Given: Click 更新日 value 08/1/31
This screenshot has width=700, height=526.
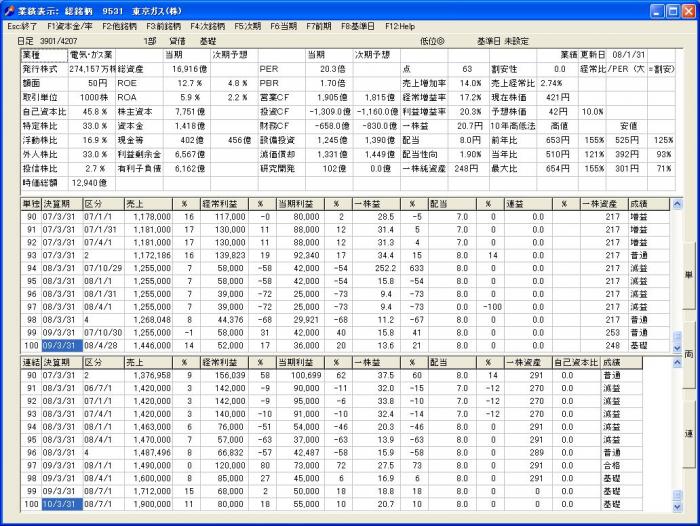Looking at the screenshot, I should 629,55.
